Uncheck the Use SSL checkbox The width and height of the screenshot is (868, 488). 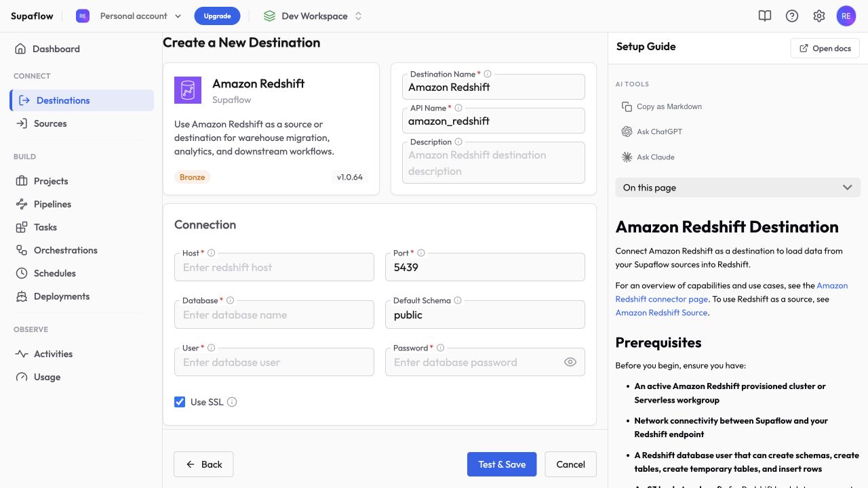180,402
